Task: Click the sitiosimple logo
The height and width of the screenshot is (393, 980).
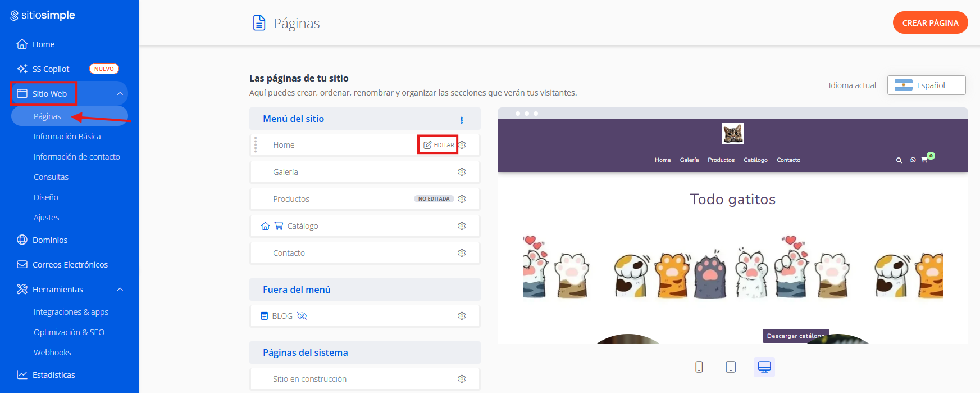Action: click(43, 15)
